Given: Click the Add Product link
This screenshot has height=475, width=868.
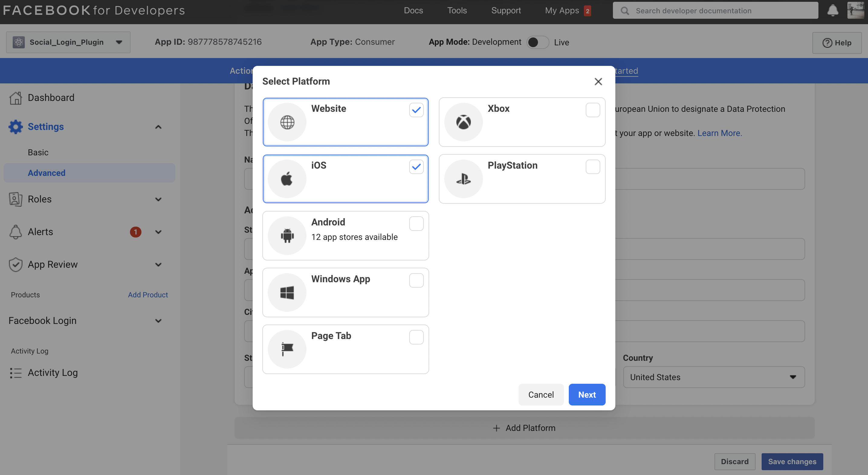Looking at the screenshot, I should [x=147, y=295].
